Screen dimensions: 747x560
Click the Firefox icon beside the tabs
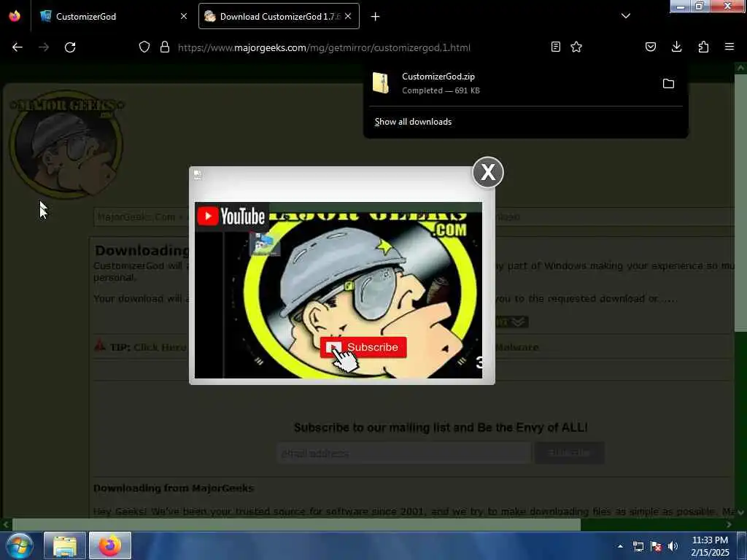[x=15, y=16]
